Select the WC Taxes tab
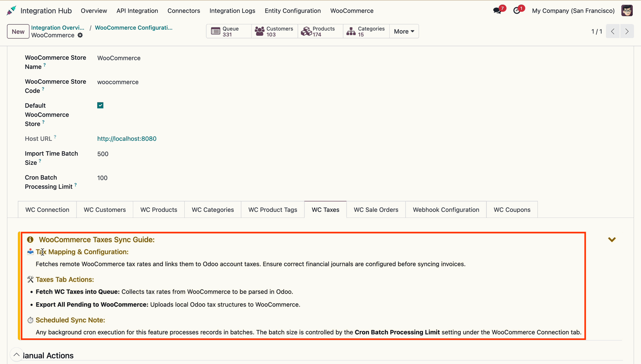641x364 pixels. [x=326, y=210]
